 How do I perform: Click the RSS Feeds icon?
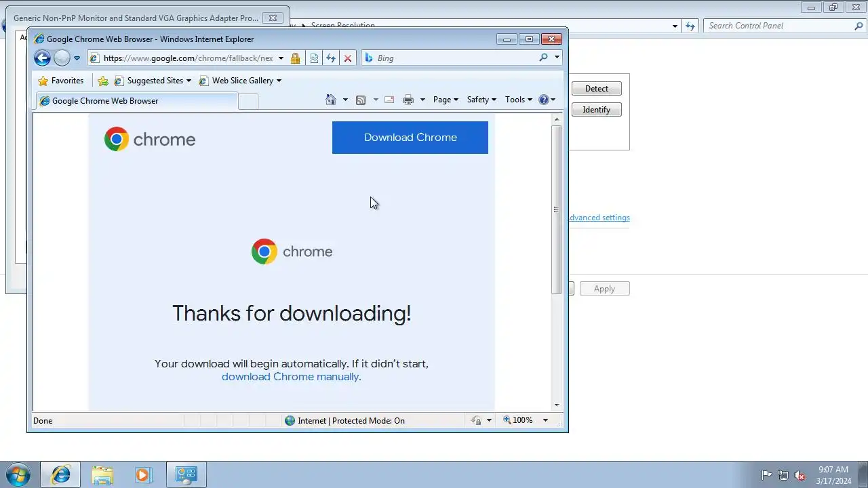(x=361, y=100)
